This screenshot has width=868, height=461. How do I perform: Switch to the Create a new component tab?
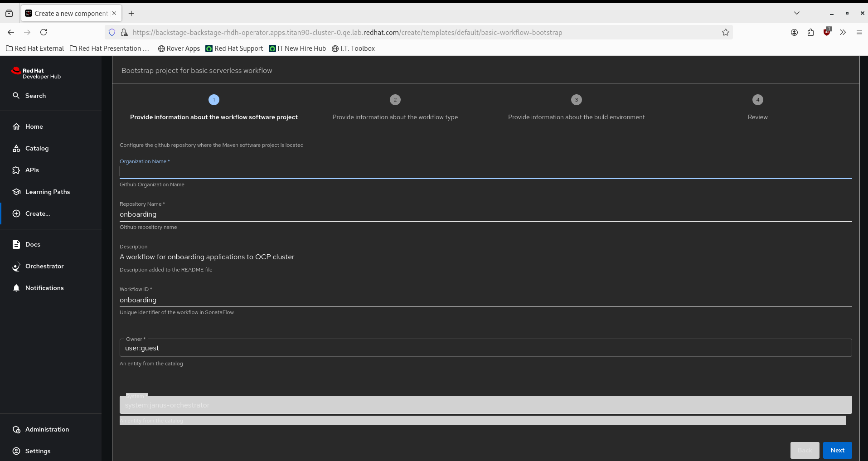(71, 13)
